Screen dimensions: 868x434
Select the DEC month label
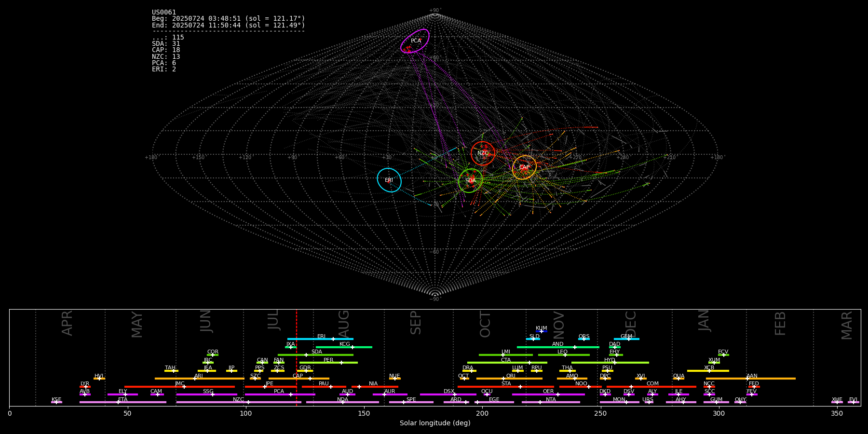[x=631, y=324]
